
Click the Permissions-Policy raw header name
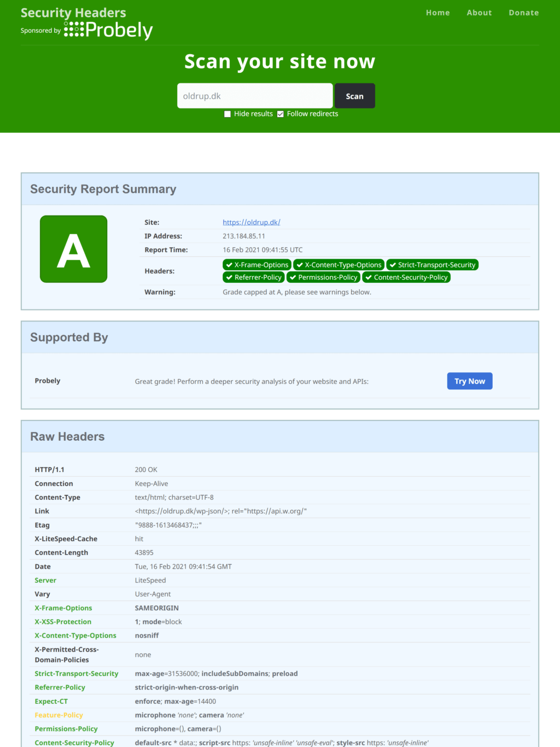tap(66, 729)
